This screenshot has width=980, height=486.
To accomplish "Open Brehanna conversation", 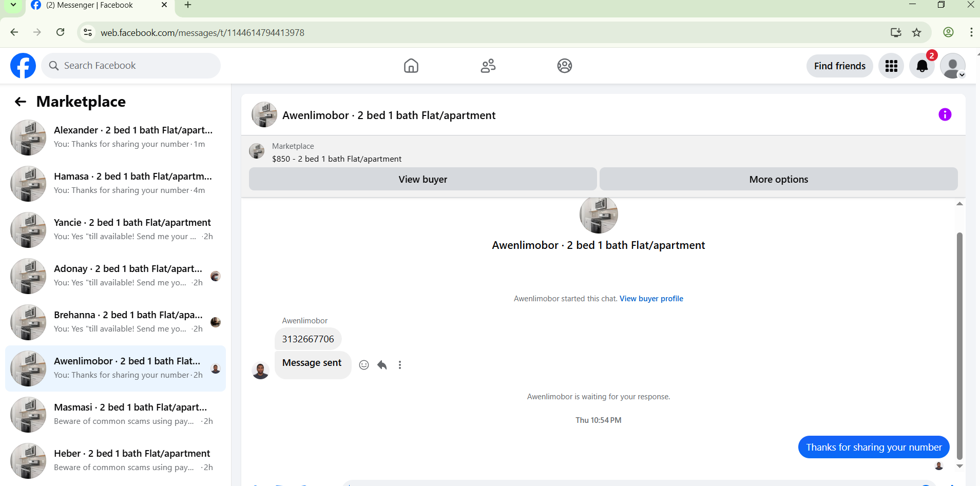I will [116, 322].
